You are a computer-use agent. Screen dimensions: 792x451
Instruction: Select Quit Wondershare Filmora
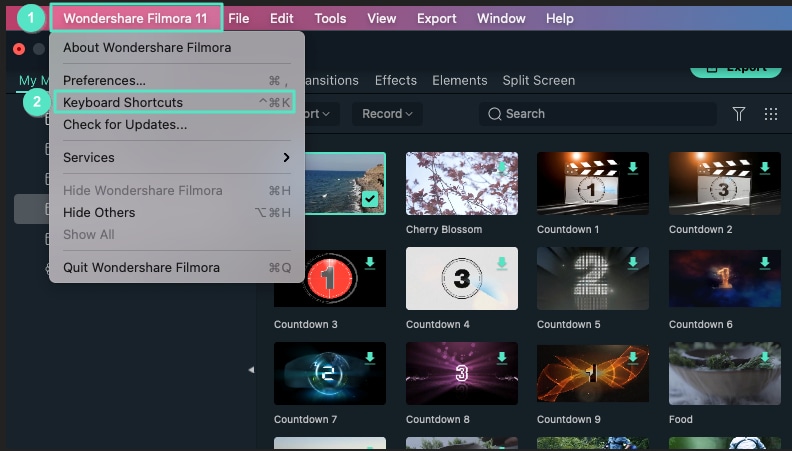177,268
